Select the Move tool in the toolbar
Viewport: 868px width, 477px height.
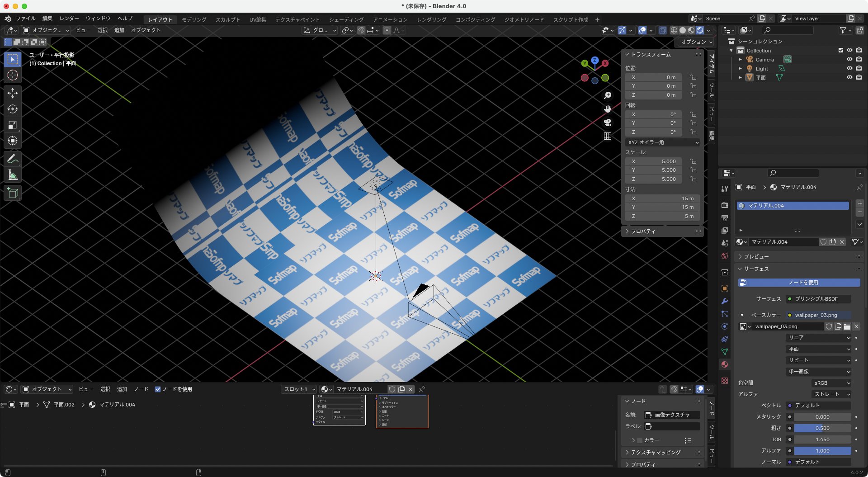tap(13, 93)
